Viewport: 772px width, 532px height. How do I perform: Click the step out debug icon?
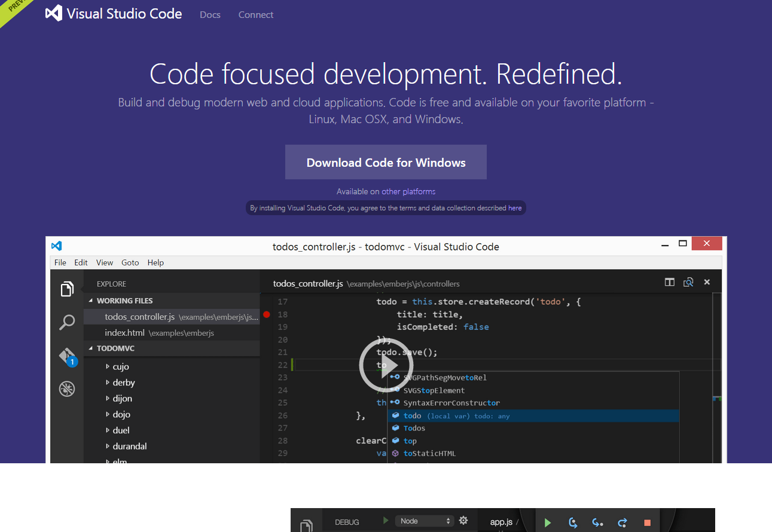coord(623,523)
